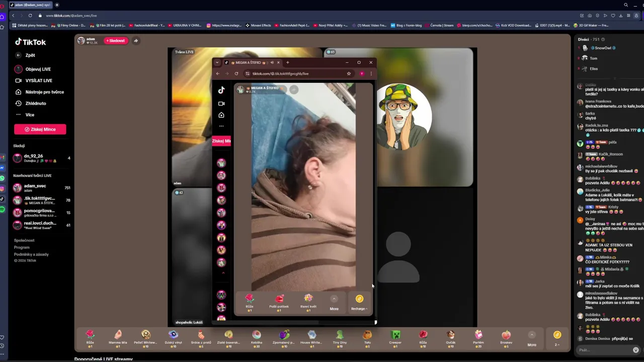The width and height of the screenshot is (644, 362).
Task: Reload the inner browser page
Action: point(236,73)
